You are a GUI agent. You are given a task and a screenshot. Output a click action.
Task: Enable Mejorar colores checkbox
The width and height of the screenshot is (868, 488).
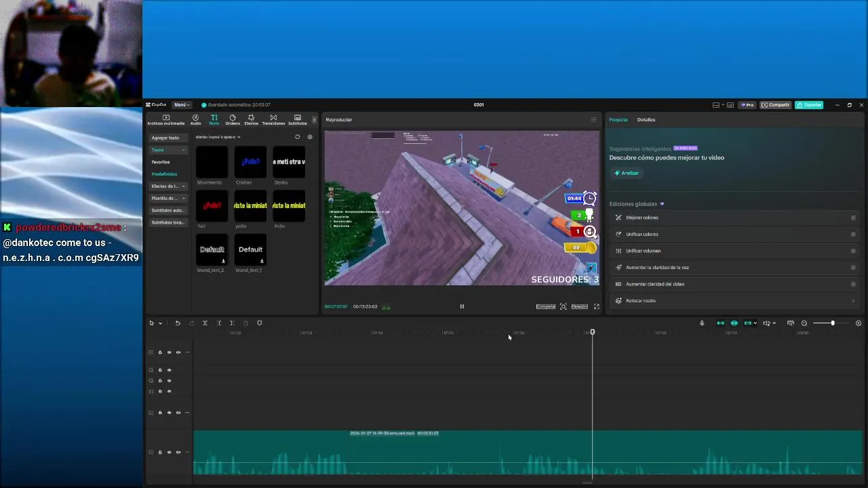[x=853, y=218]
